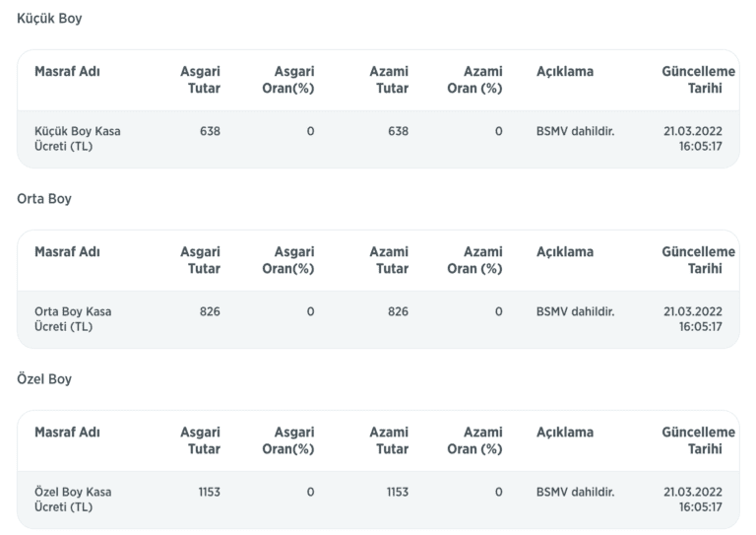Click the "Orta Boy" section heading

(44, 199)
